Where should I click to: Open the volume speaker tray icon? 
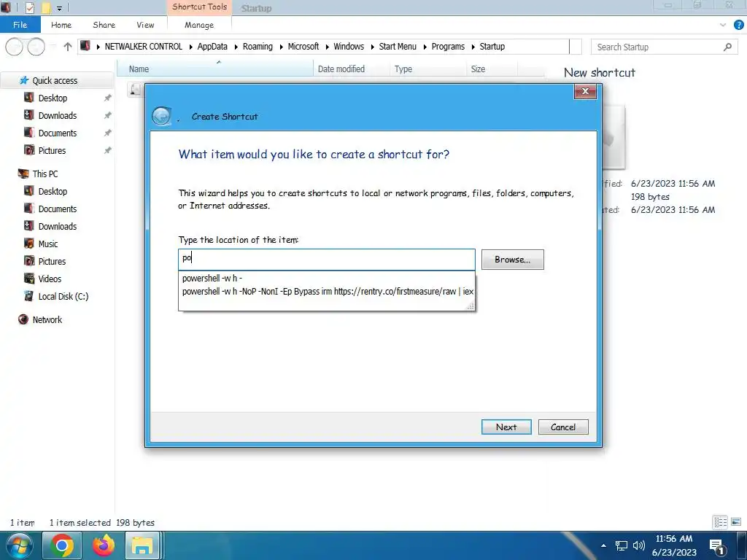click(x=639, y=545)
